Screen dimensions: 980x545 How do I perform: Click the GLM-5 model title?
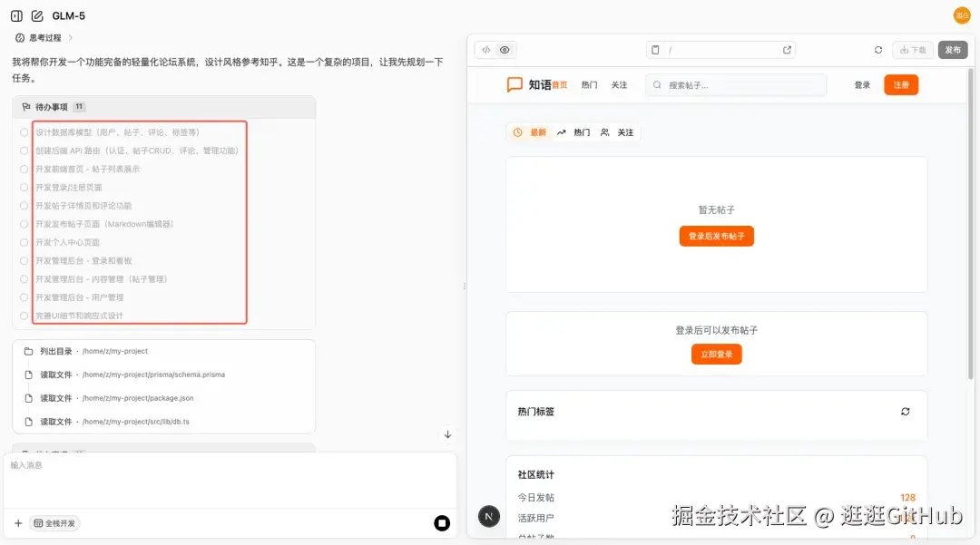[x=69, y=15]
